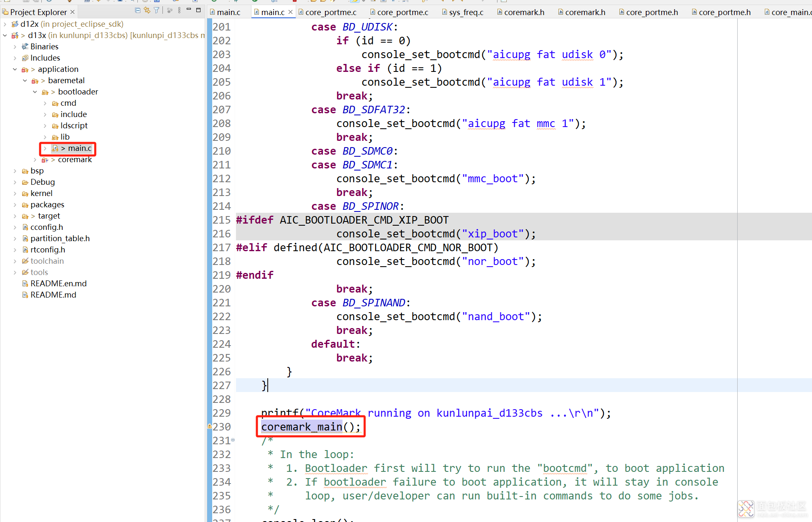Click BD_SPINOR case label text
Viewport: 812px width, 522px height.
pyautogui.click(x=370, y=206)
